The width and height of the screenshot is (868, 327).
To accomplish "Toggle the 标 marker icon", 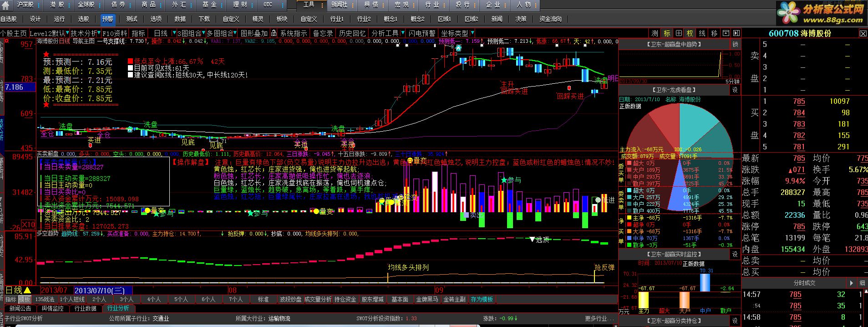I will 667,33.
